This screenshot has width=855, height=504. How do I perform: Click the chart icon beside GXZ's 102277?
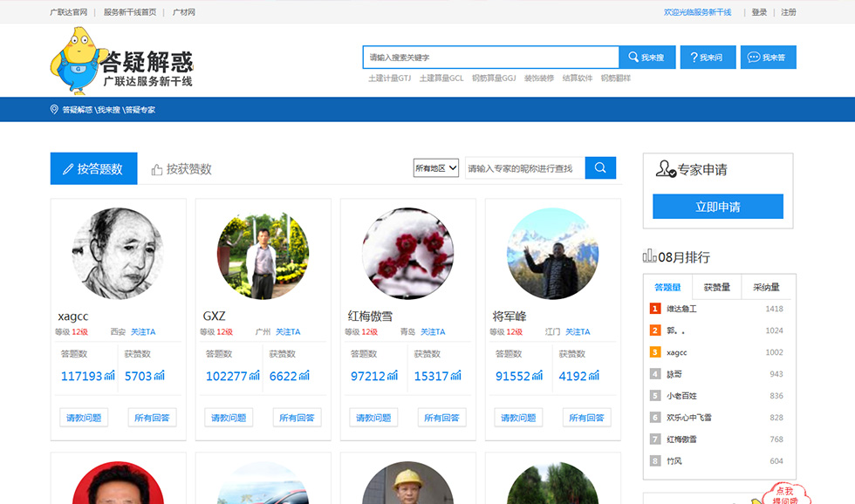[255, 376]
